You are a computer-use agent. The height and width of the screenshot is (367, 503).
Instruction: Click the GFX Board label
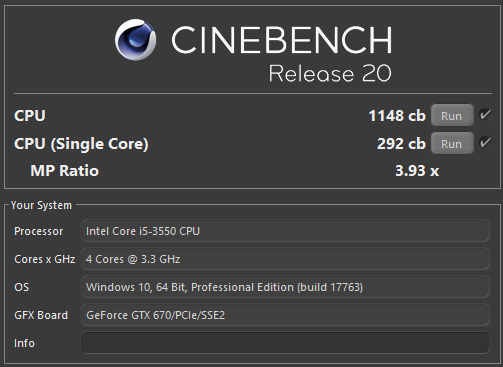click(41, 315)
